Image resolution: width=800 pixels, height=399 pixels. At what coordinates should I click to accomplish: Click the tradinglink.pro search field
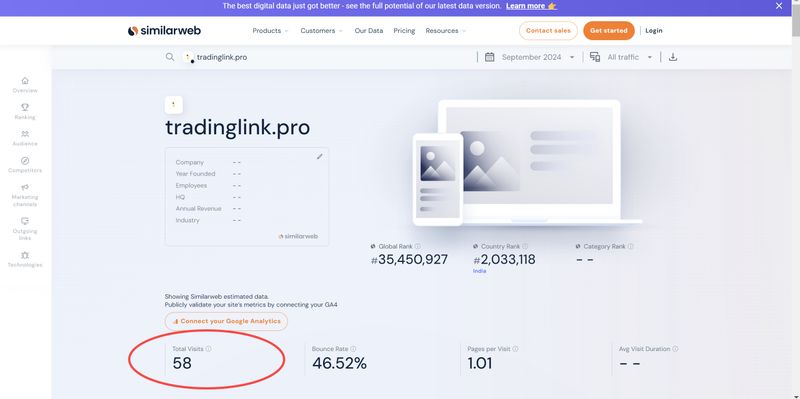pyautogui.click(x=222, y=57)
